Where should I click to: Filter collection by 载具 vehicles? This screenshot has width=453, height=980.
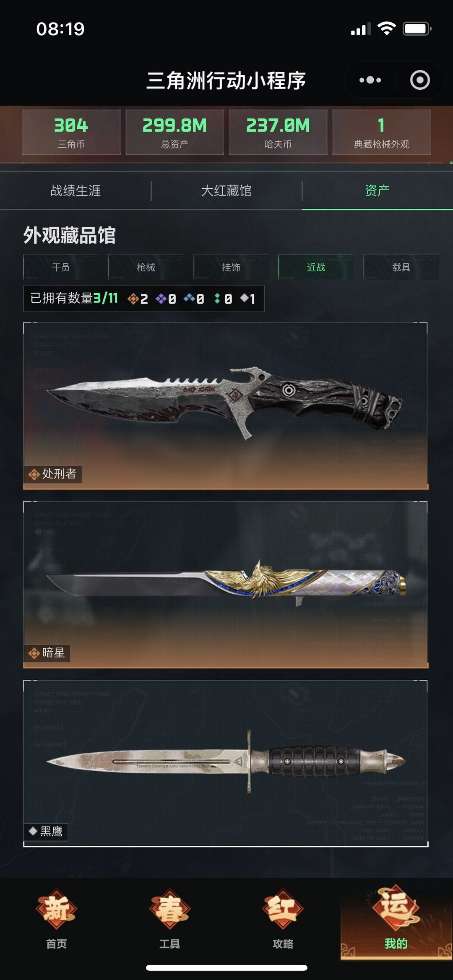point(401,267)
